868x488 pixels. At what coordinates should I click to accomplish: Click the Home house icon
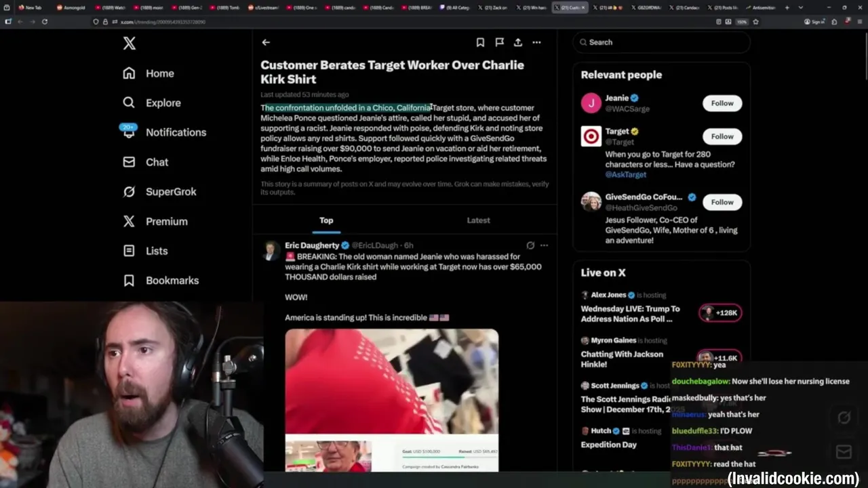(x=129, y=73)
